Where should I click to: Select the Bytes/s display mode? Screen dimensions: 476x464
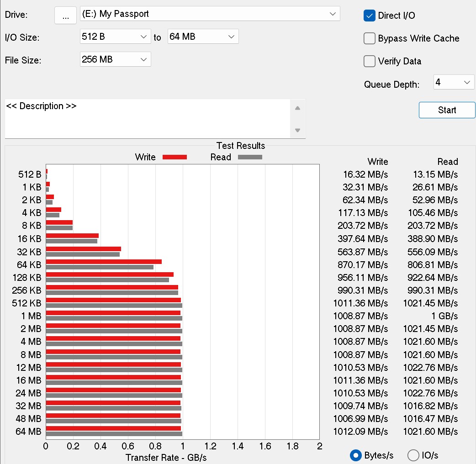tap(355, 455)
